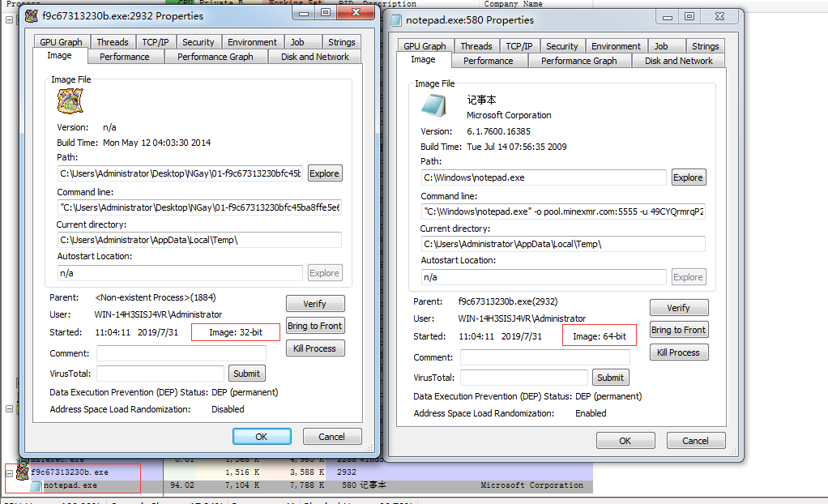Open Performance Graph tab in notepad window

coord(579,61)
